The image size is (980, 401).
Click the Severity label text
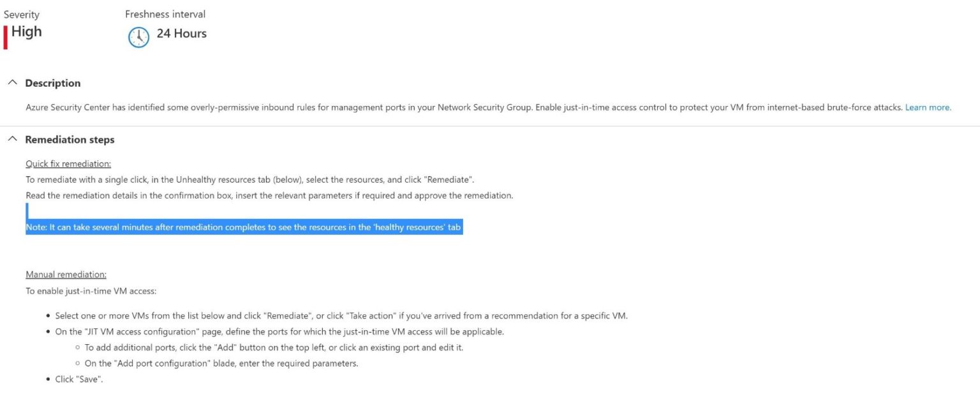[22, 13]
